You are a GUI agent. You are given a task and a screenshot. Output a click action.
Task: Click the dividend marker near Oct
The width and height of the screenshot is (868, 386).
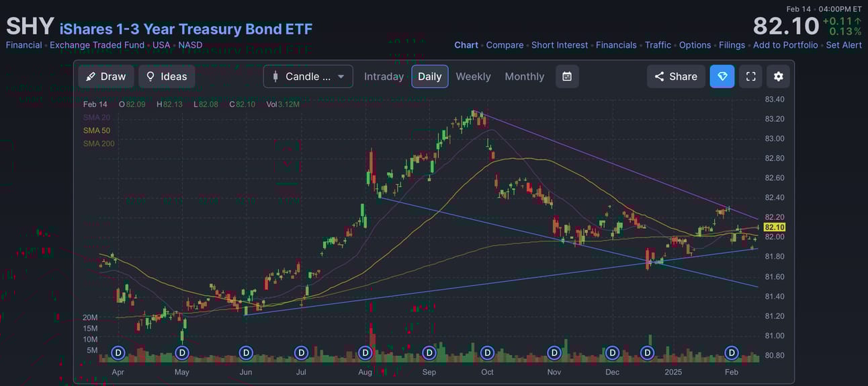487,352
